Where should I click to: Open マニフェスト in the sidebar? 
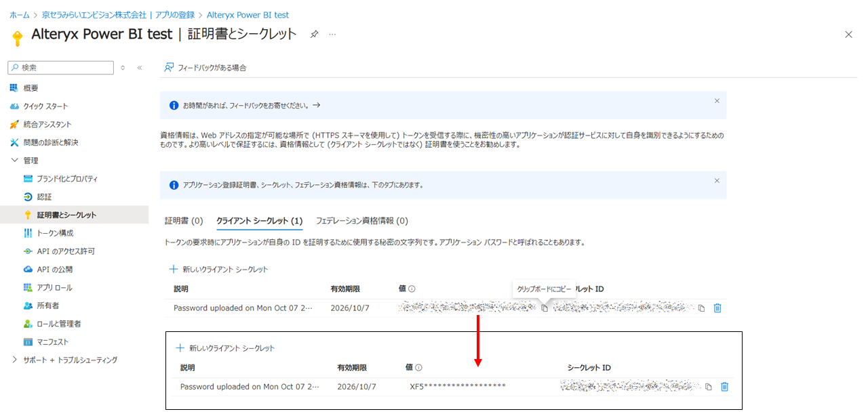[52, 341]
